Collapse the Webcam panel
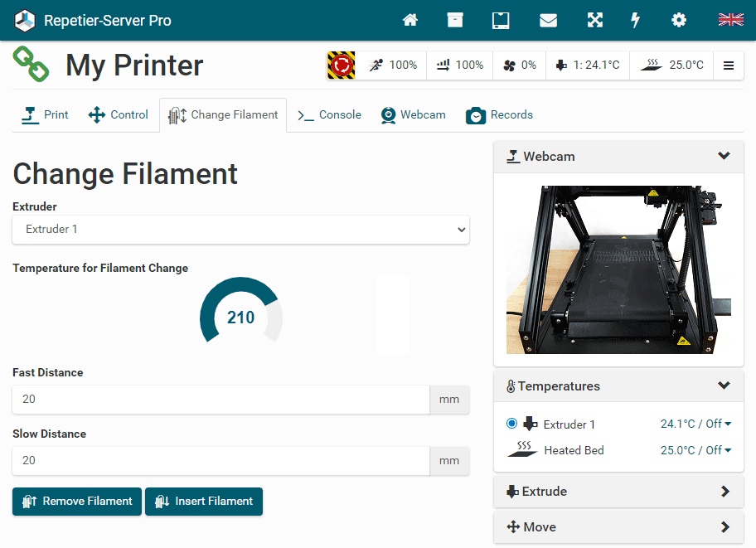Image resolution: width=756 pixels, height=548 pixels. 724,156
